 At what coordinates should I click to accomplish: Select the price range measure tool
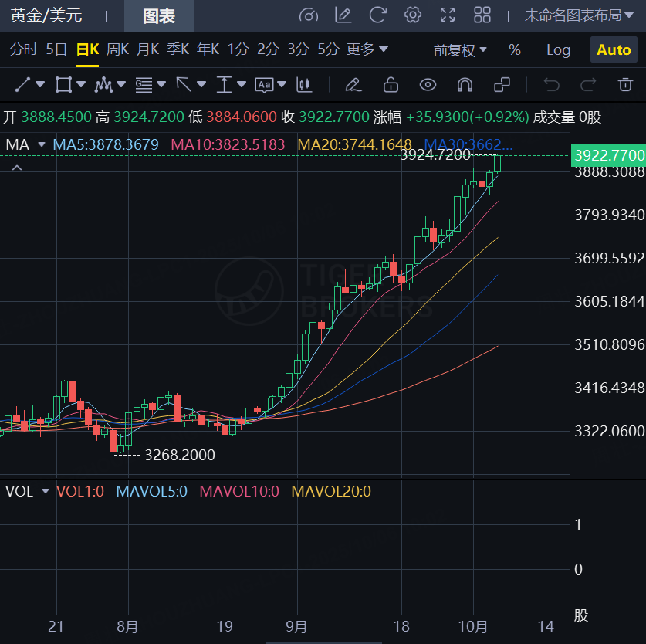[224, 84]
